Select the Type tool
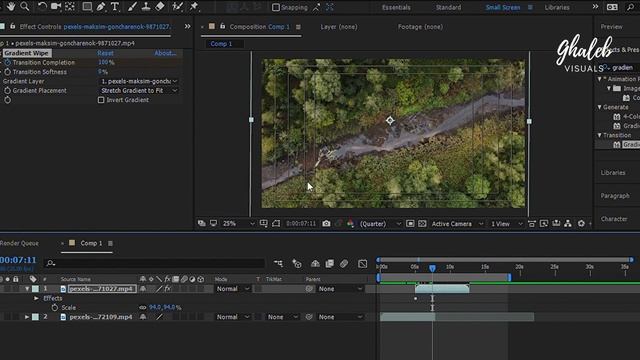This screenshot has height=360, width=640. coord(115,6)
